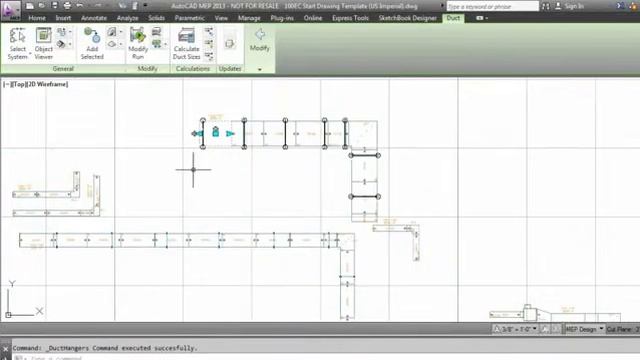
Task: Click lower small icon right of Modify Run
Action: click(x=156, y=43)
